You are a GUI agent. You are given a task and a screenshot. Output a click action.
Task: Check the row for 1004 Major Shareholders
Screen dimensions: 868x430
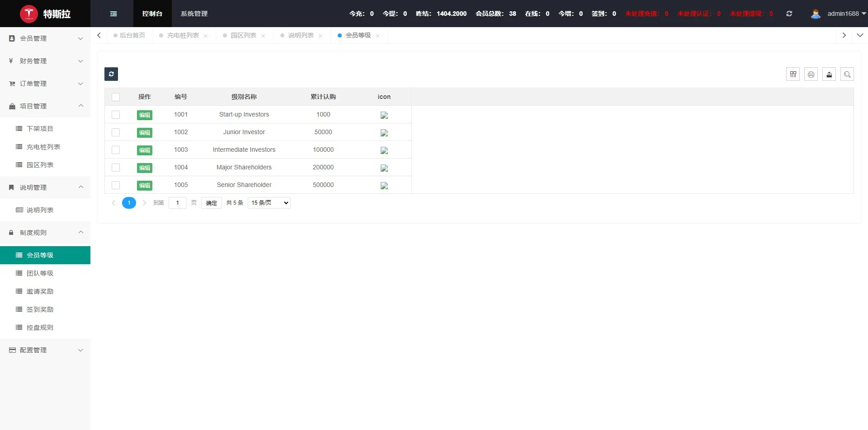click(x=116, y=168)
